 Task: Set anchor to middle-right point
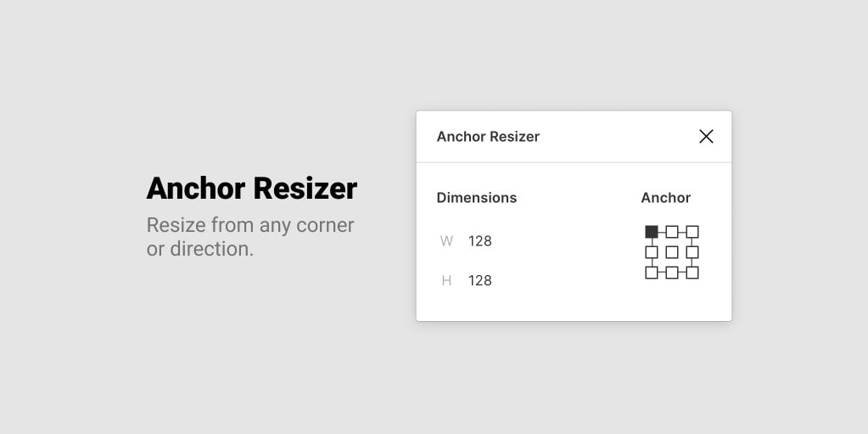[x=692, y=252]
